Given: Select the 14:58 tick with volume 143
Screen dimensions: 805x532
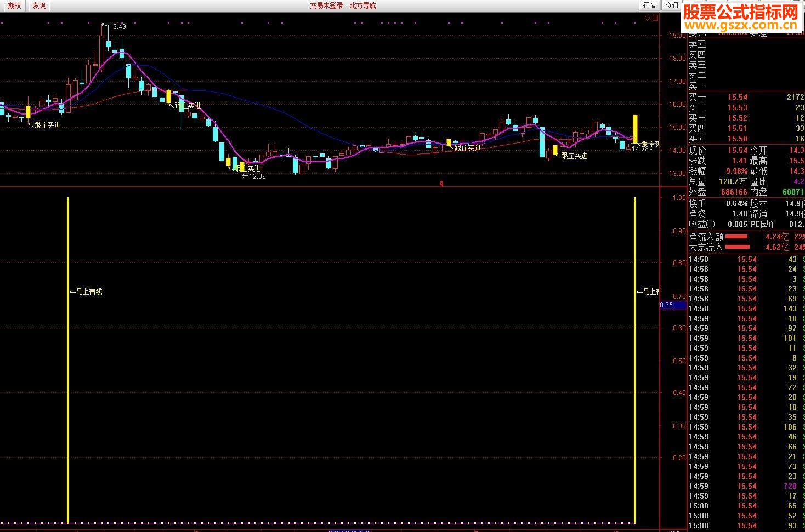Looking at the screenshot, I should (x=746, y=308).
